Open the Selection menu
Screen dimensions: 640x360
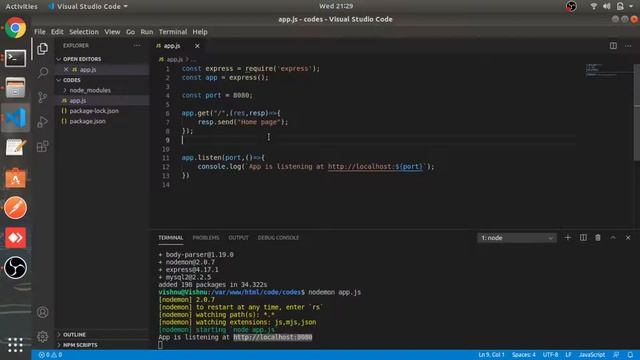point(84,32)
